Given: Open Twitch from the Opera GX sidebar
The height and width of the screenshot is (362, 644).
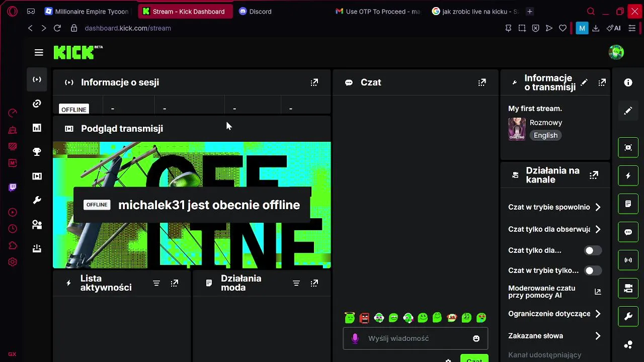Looking at the screenshot, I should (x=13, y=187).
